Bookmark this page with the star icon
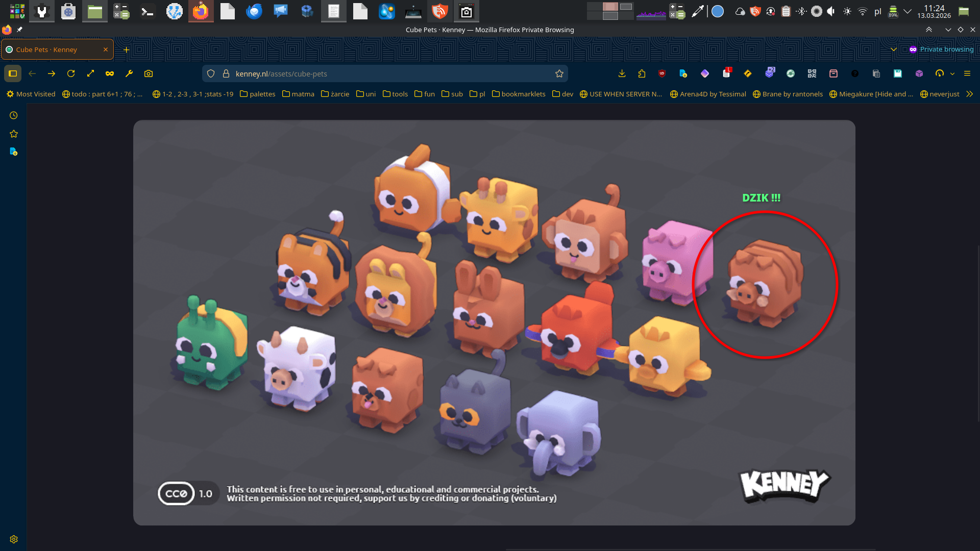980x551 pixels. pyautogui.click(x=559, y=73)
